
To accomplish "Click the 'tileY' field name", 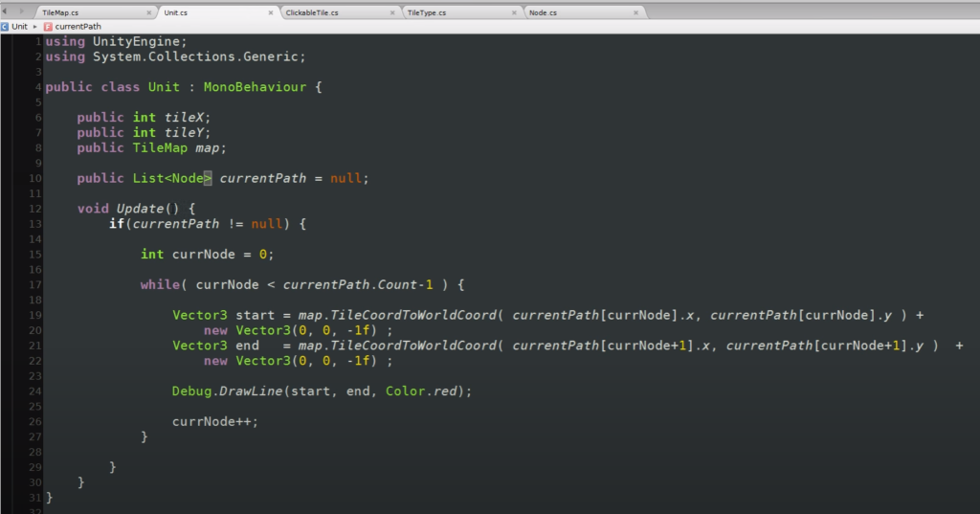I will click(184, 132).
